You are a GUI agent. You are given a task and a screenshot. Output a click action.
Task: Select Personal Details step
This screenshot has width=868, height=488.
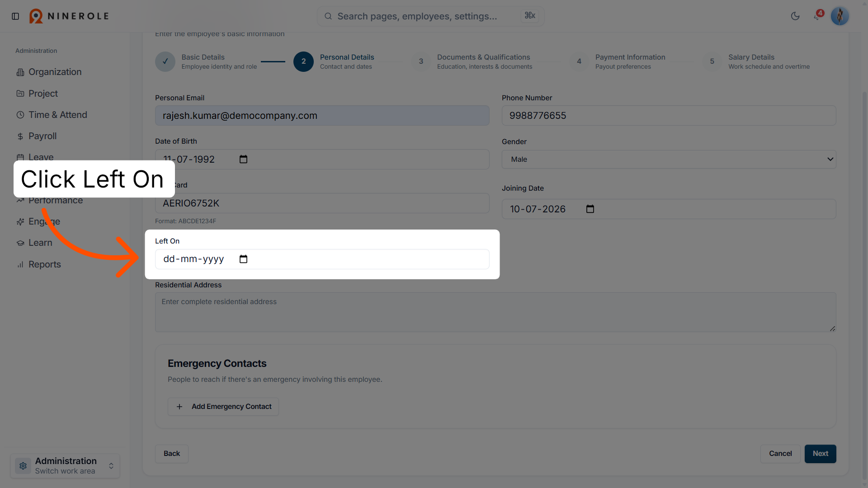coord(334,61)
